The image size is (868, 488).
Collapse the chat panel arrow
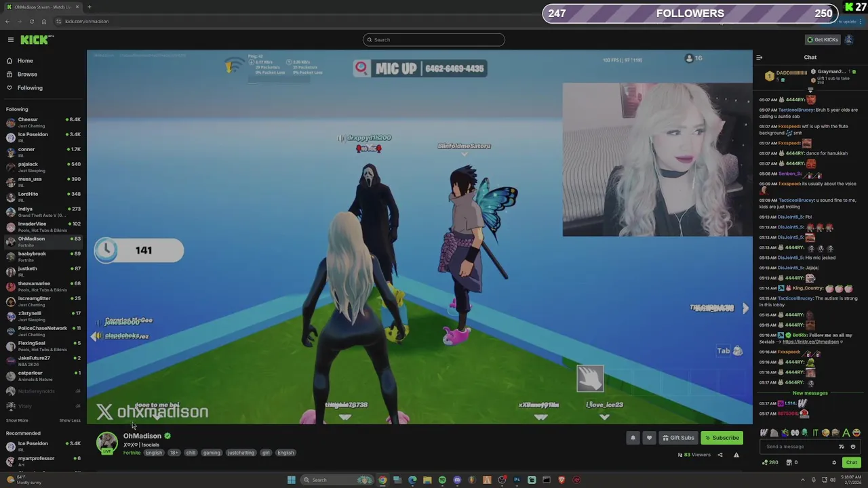[x=759, y=58]
